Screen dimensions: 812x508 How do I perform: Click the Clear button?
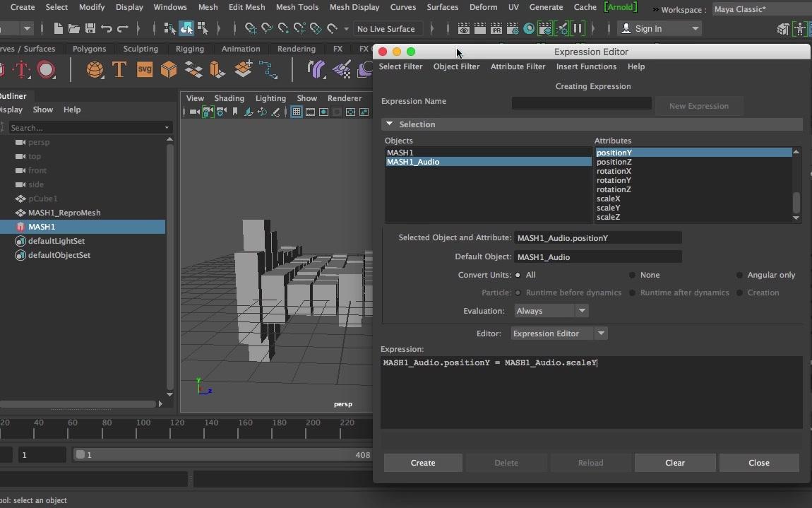(x=674, y=463)
